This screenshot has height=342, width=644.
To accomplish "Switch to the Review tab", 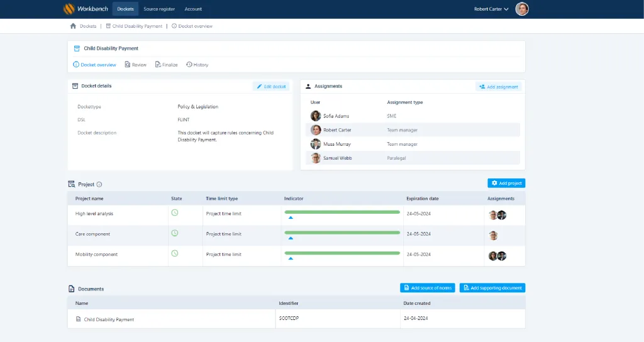I will 136,65.
